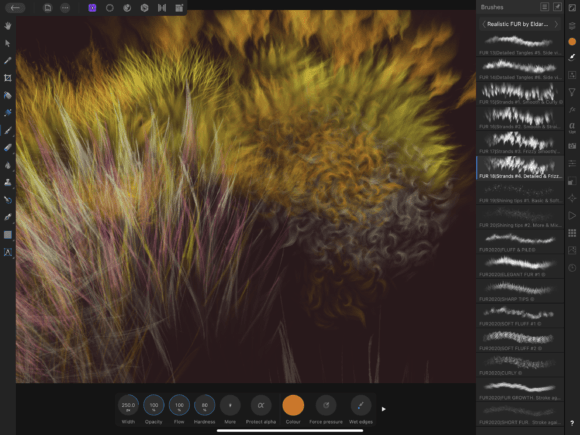Image resolution: width=580 pixels, height=435 pixels.
Task: Toggle Protect alpha option
Action: (261, 405)
